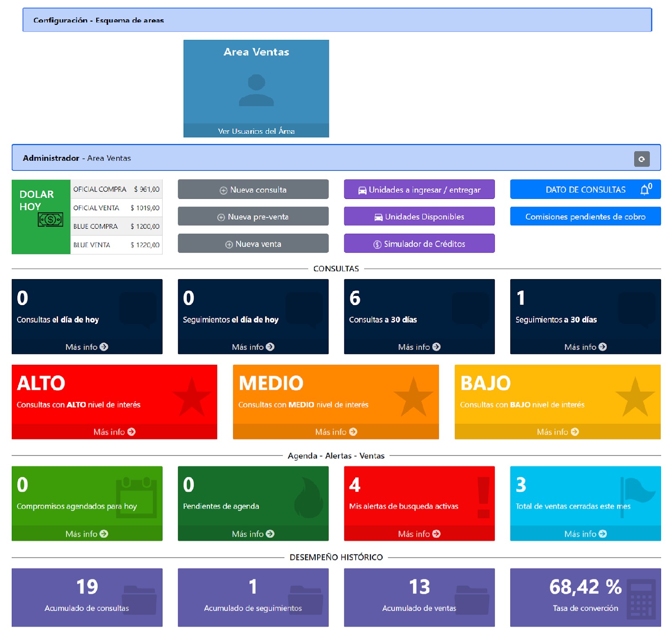Click arrow icon in MEDIO Más info
This screenshot has width=672, height=630.
pos(353,431)
